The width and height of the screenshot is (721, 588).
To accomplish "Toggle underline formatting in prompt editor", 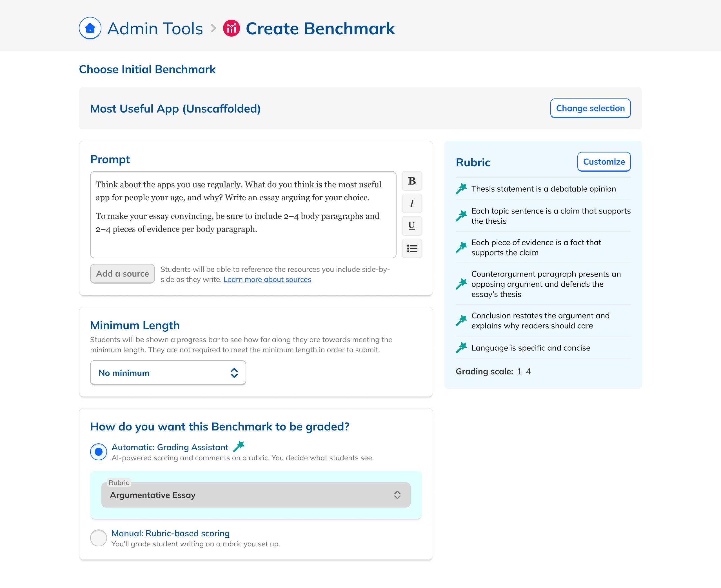I will 411,226.
